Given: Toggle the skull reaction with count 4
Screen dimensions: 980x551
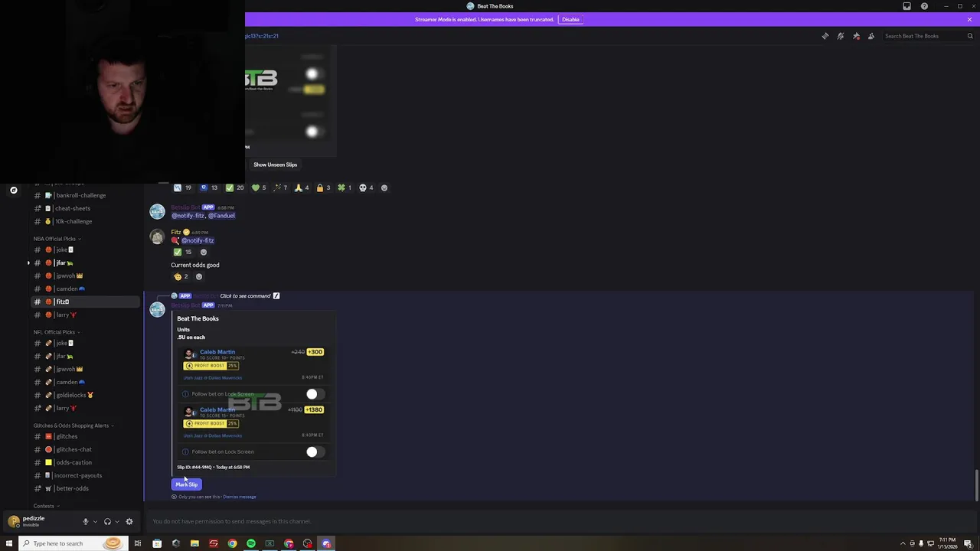Looking at the screenshot, I should pyautogui.click(x=366, y=187).
